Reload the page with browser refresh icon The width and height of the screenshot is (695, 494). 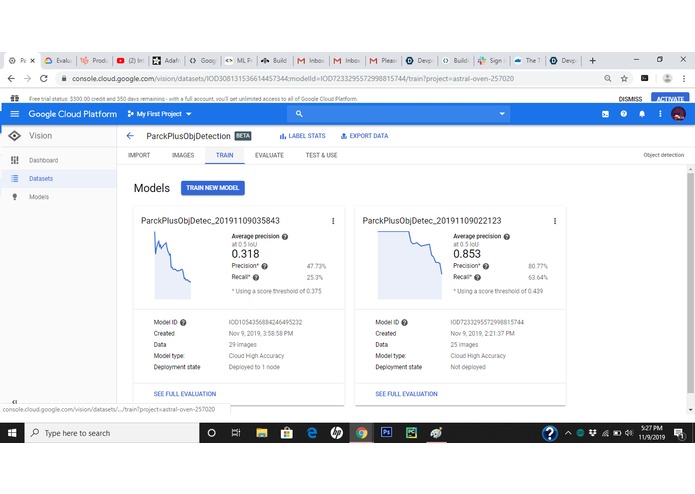43,78
